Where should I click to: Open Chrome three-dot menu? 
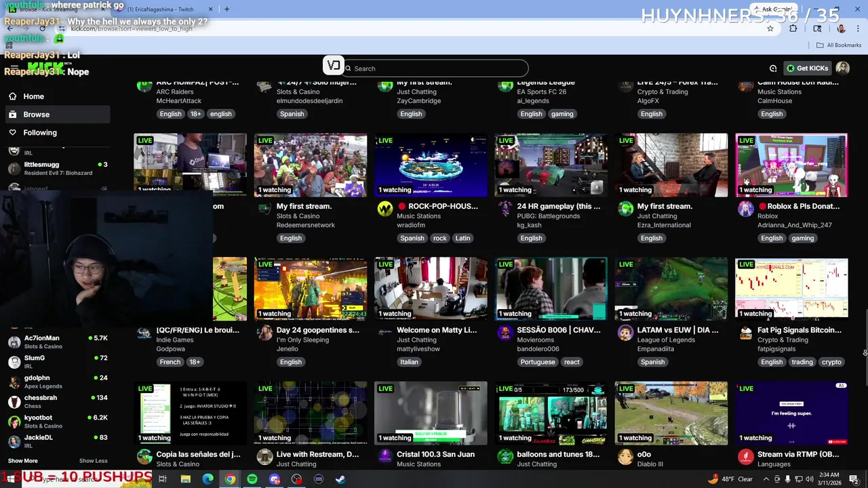click(857, 28)
